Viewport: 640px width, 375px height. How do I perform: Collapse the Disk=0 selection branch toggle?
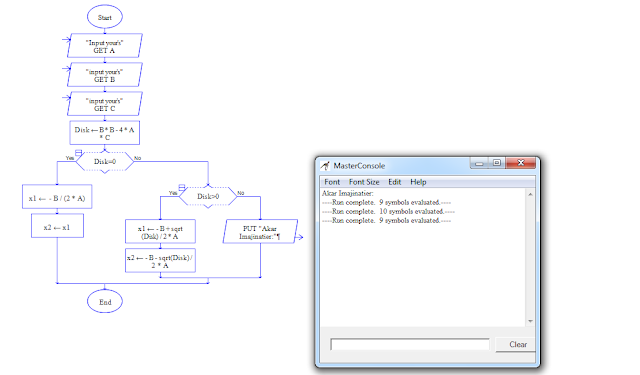(78, 153)
